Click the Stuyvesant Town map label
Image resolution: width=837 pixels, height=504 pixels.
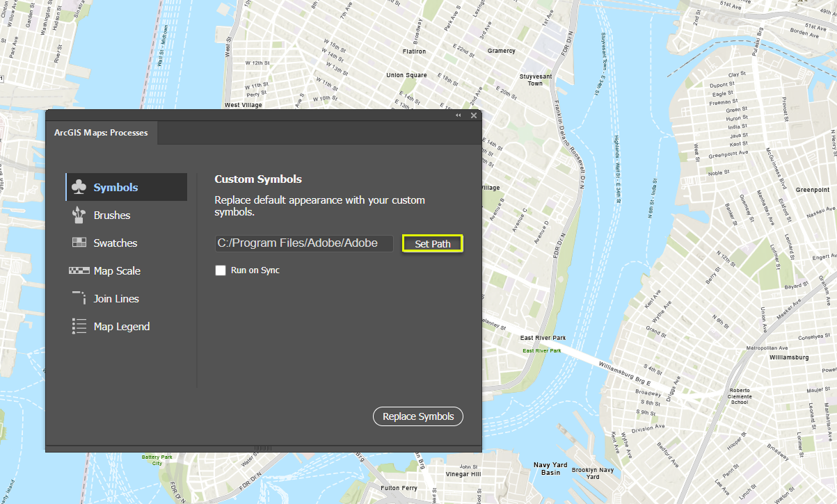[535, 80]
